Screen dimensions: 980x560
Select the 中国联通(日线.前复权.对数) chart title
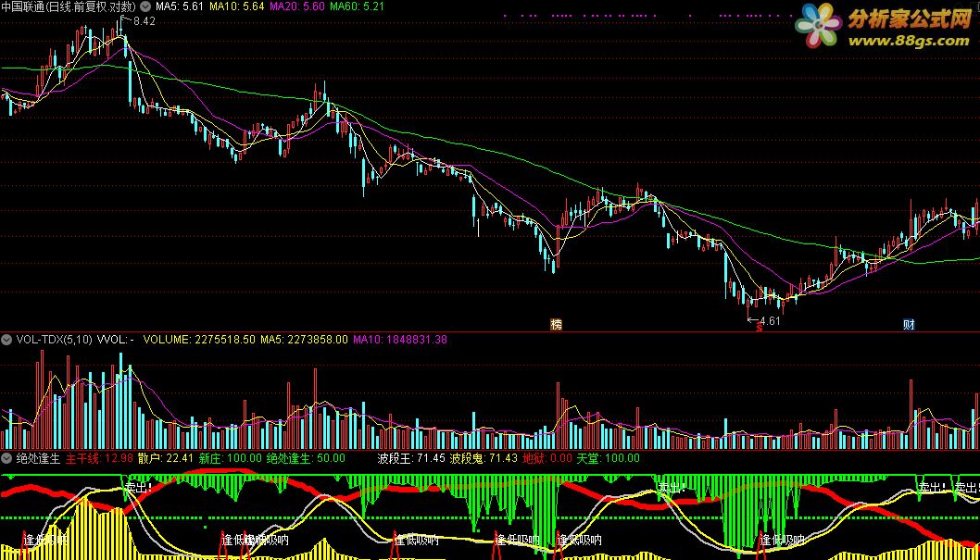coord(69,6)
